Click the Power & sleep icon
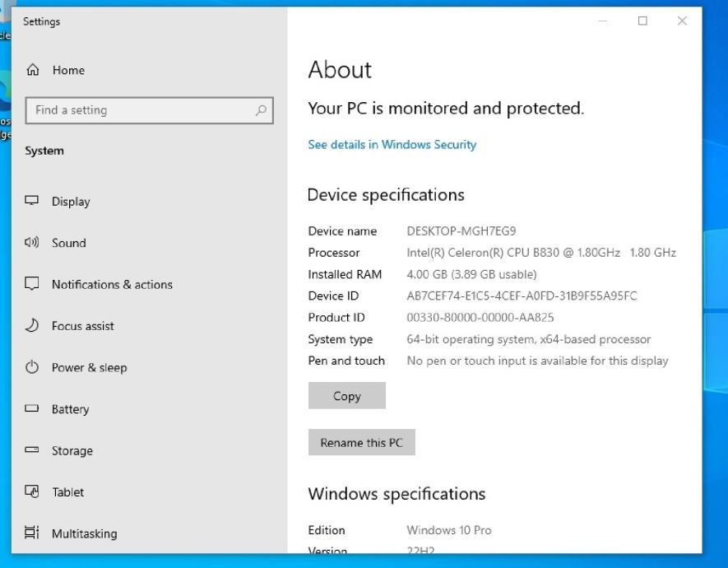Viewport: 728px width, 568px height. pyautogui.click(x=33, y=368)
